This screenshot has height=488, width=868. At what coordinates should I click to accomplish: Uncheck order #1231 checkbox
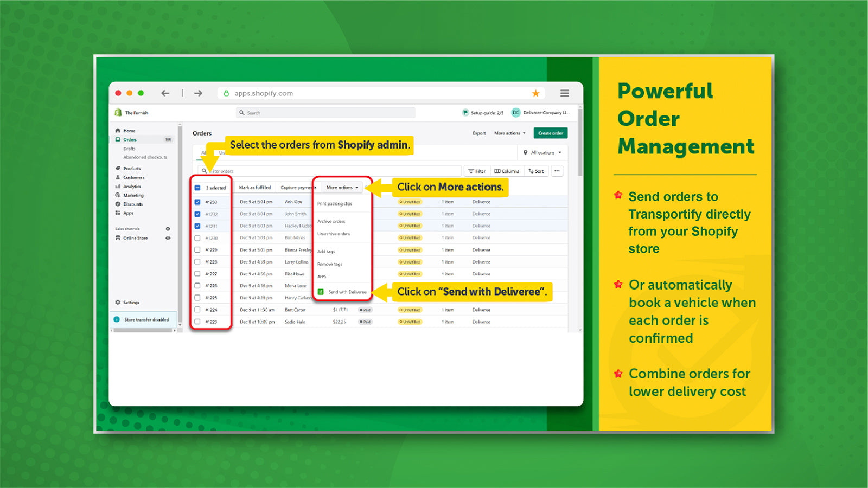pos(197,226)
